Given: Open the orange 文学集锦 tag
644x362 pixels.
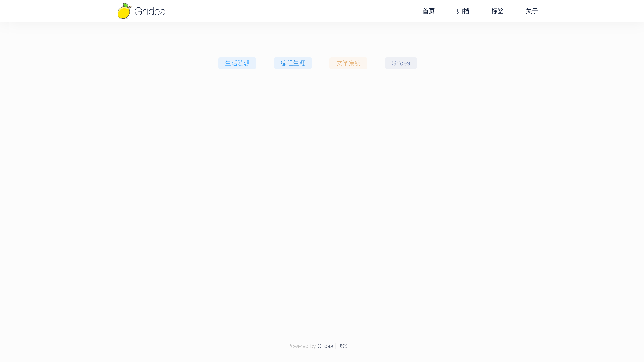Looking at the screenshot, I should coord(348,63).
